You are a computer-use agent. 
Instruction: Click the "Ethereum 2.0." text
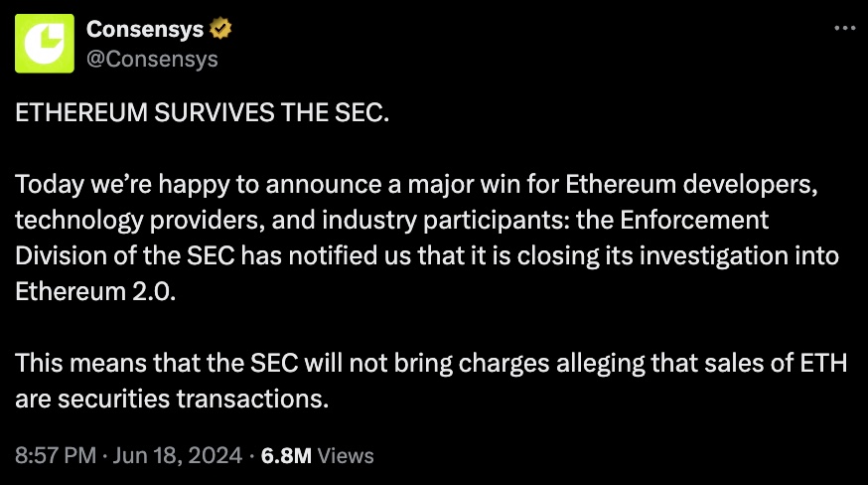pos(94,291)
